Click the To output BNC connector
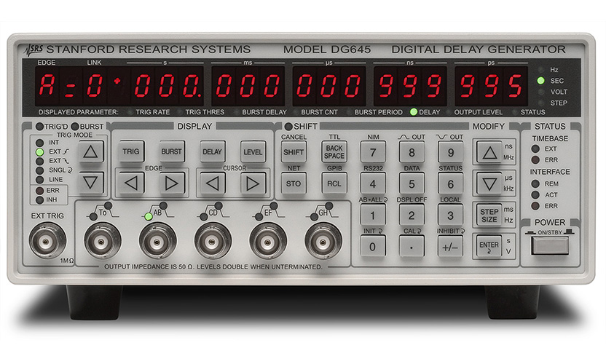 click(x=102, y=242)
